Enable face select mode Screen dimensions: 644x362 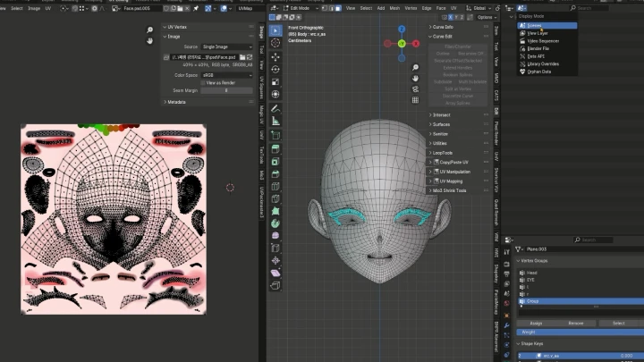tap(338, 8)
